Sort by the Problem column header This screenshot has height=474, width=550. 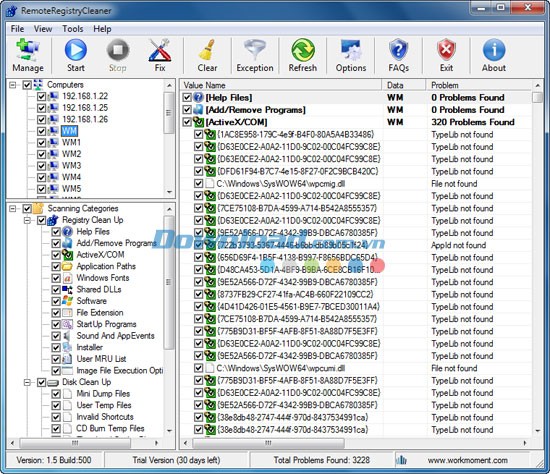pos(479,85)
